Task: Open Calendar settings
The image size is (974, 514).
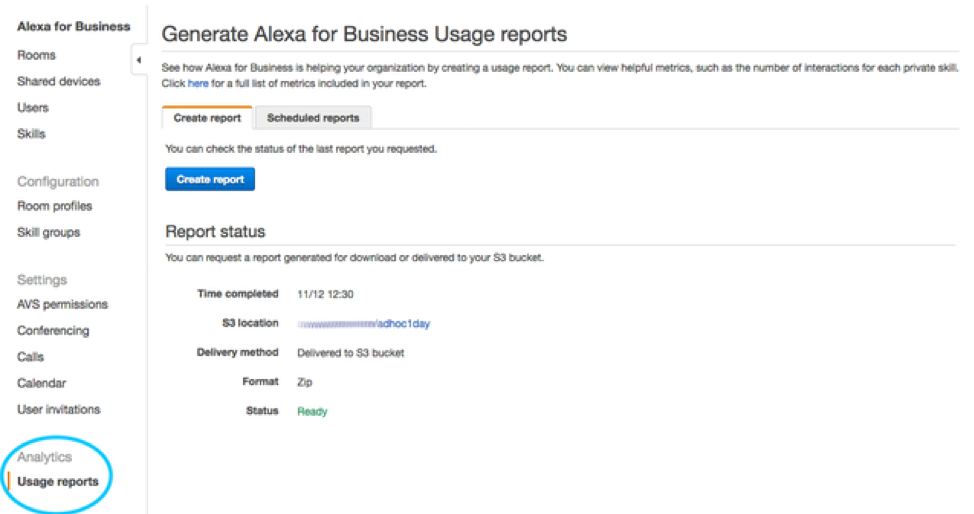Action: tap(42, 383)
